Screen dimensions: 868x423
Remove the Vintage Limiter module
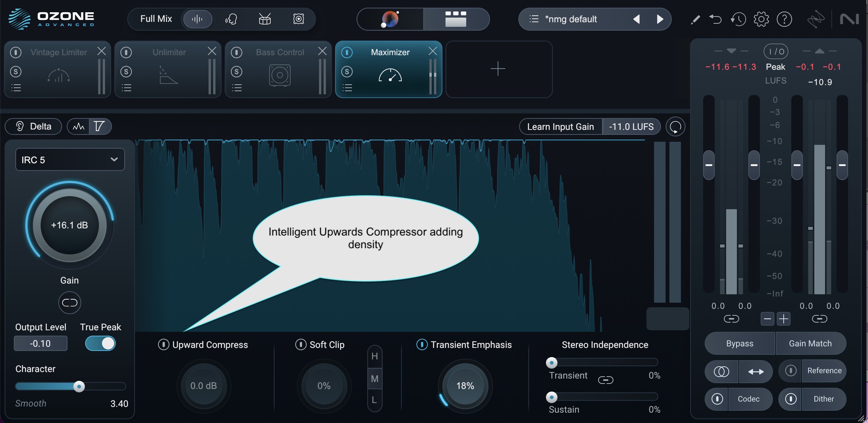tap(102, 51)
